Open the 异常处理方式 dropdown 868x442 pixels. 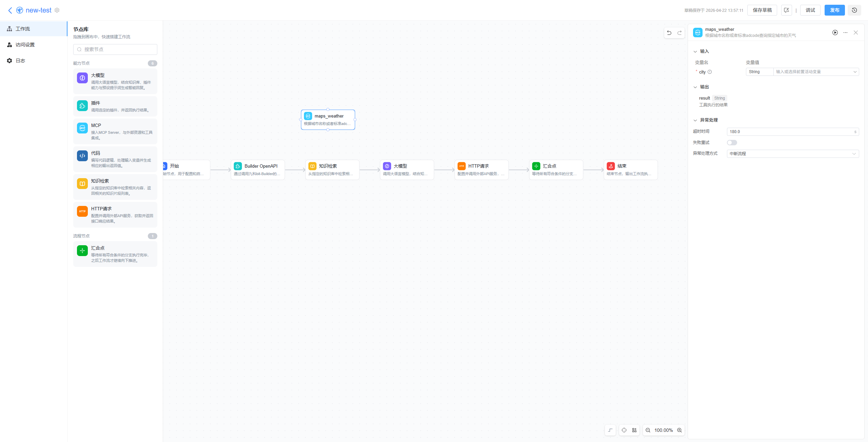coord(793,154)
